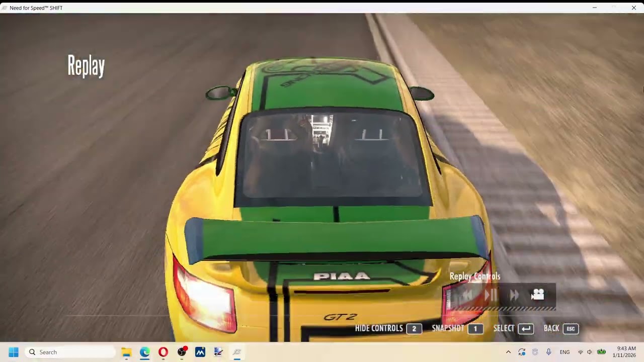Click the gray camera-like tray icon

click(x=535, y=352)
